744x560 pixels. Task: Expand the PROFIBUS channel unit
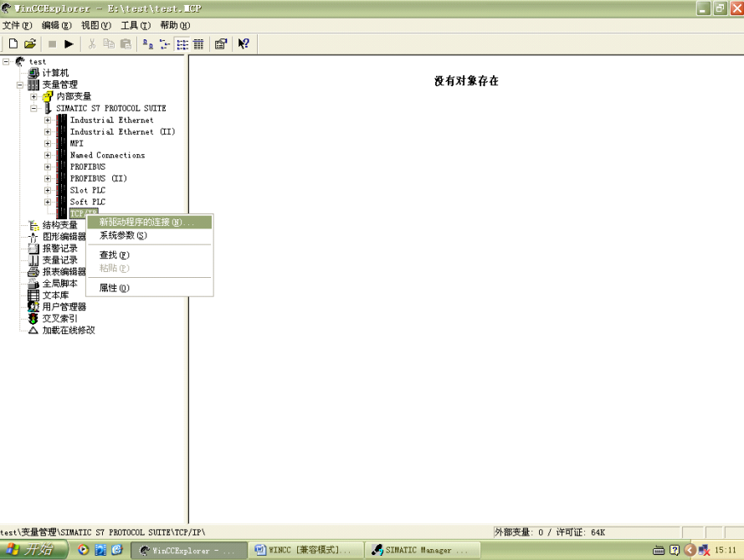point(48,167)
